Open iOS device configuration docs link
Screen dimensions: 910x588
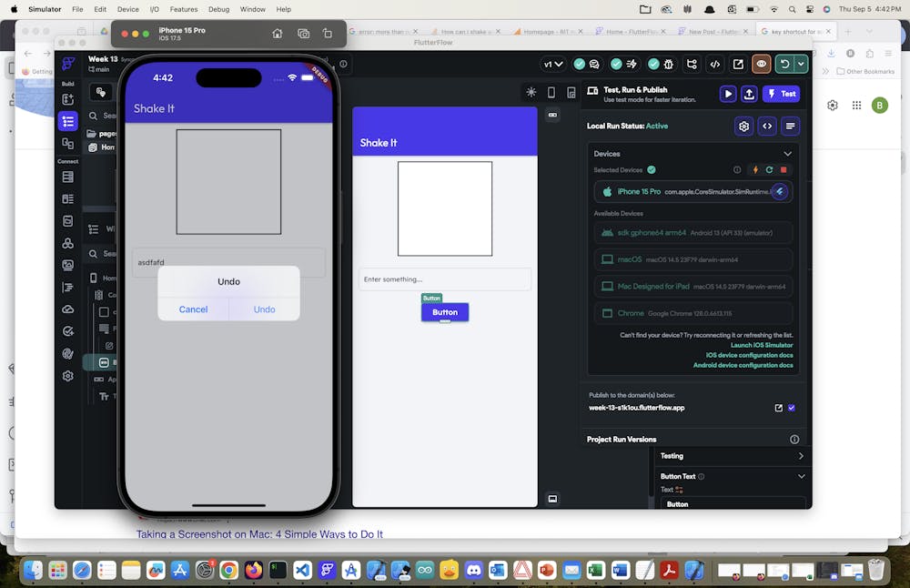pyautogui.click(x=749, y=355)
